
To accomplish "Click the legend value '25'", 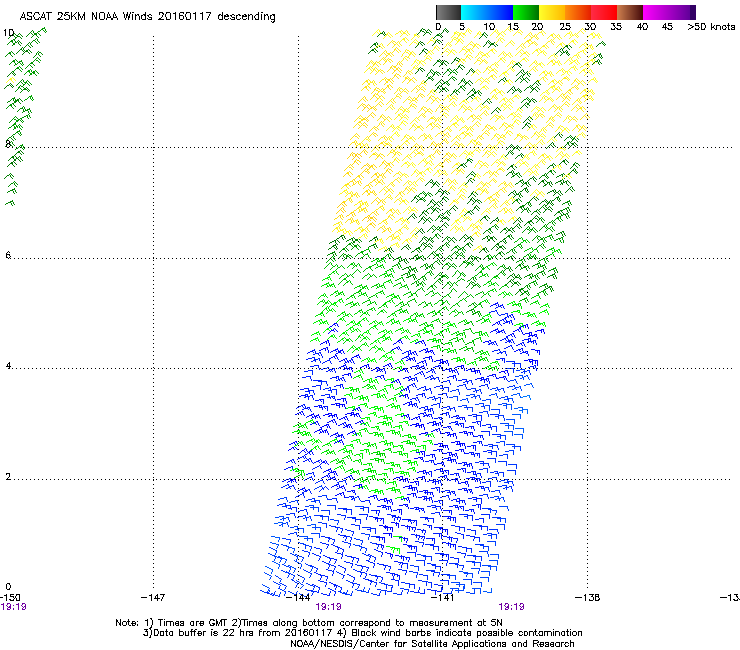I will click(565, 27).
